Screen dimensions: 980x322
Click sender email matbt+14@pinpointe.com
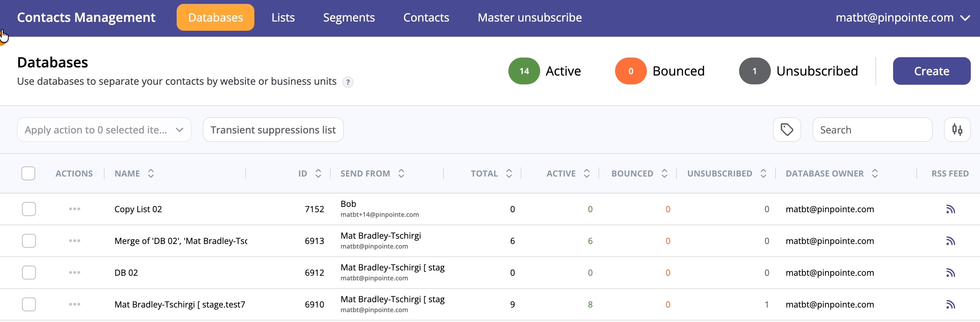click(380, 215)
